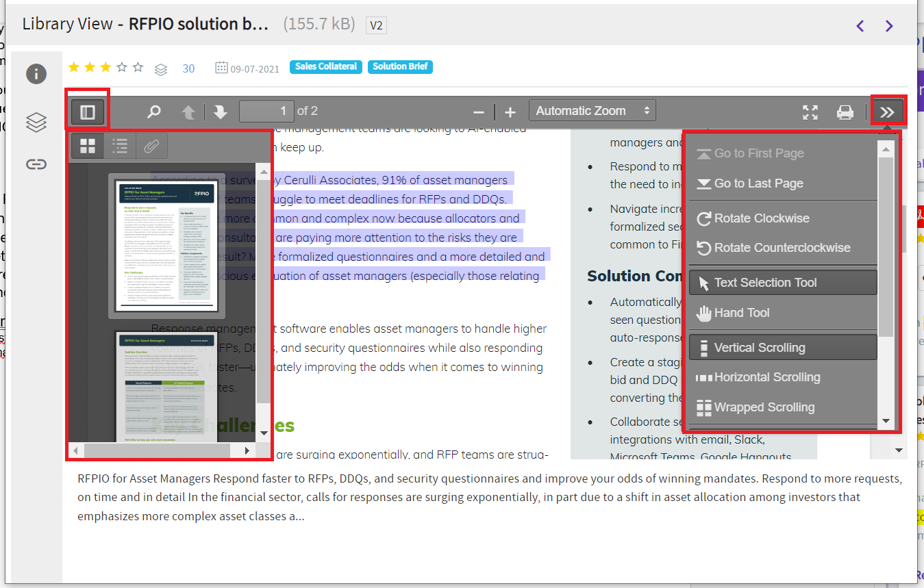The image size is (924, 588).
Task: Toggle the PDF viewer sidebar button
Action: click(x=88, y=112)
